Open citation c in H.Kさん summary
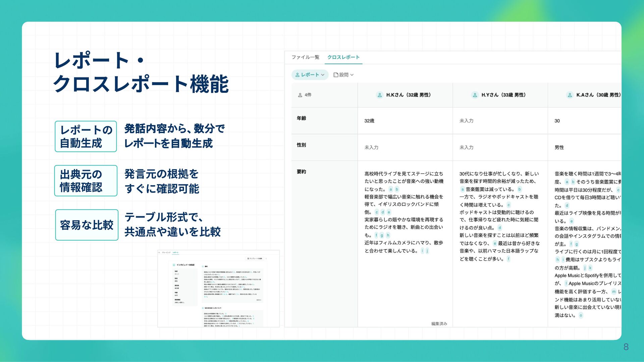The image size is (644, 362). (377, 212)
